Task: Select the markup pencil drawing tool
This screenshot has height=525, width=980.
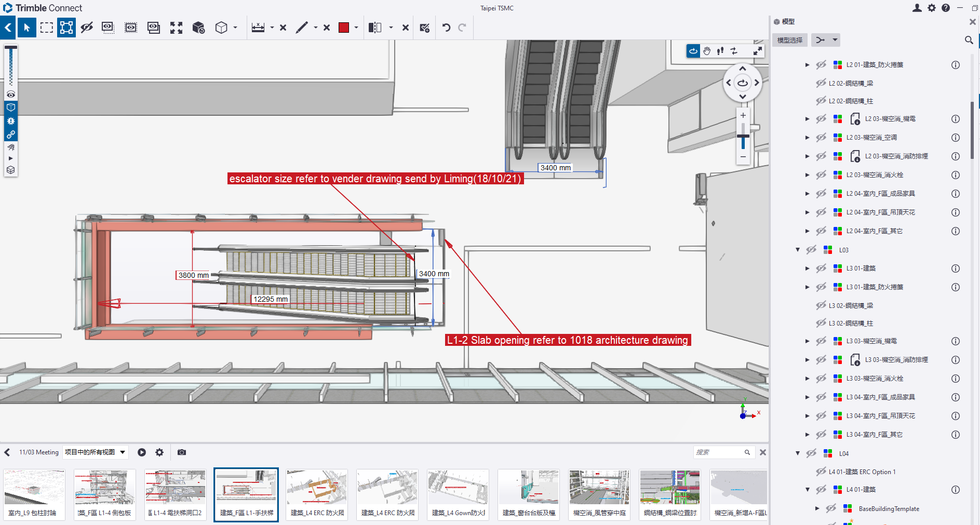Action: (302, 28)
